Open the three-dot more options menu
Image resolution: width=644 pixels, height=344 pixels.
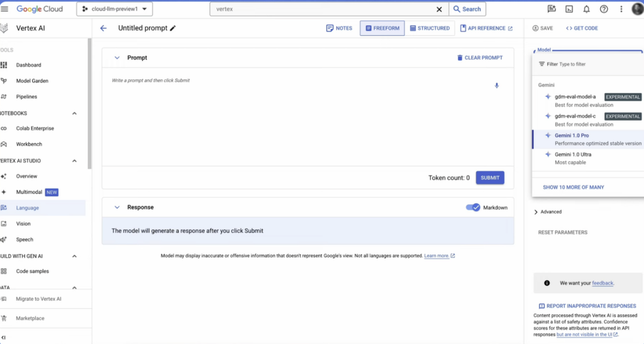coord(621,9)
